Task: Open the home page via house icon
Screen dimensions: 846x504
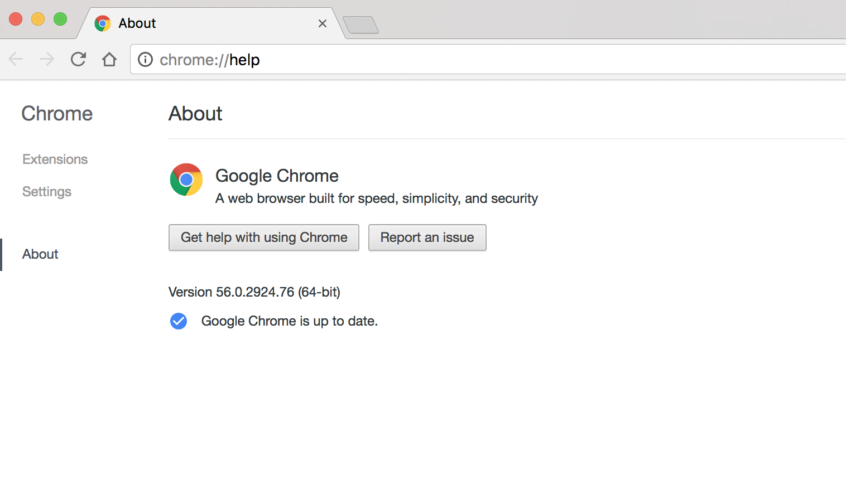Action: tap(109, 59)
